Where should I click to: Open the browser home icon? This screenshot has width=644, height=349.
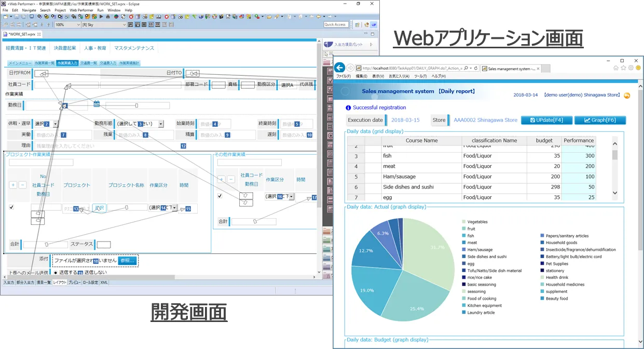click(616, 68)
